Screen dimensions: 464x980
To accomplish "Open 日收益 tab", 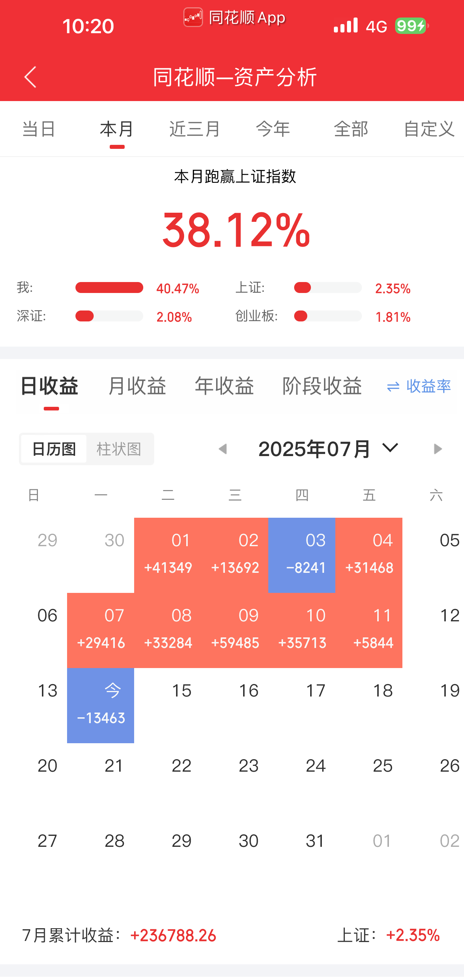I will (50, 386).
